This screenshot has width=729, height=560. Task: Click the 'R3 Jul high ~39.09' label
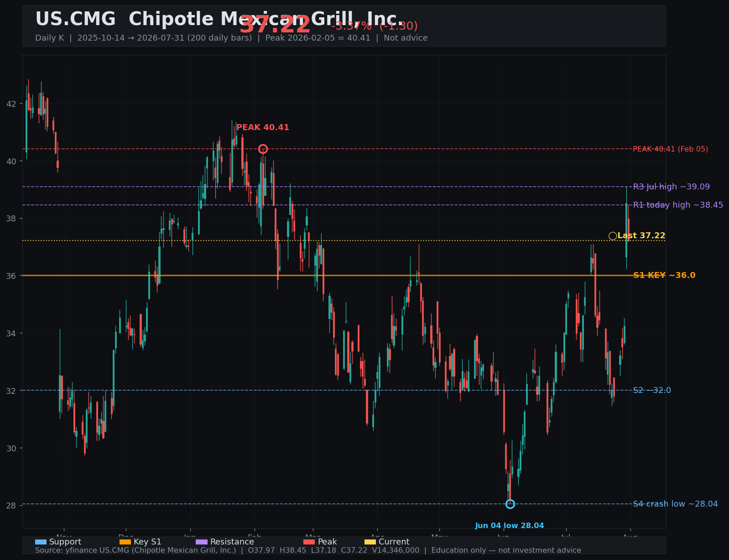coord(672,187)
